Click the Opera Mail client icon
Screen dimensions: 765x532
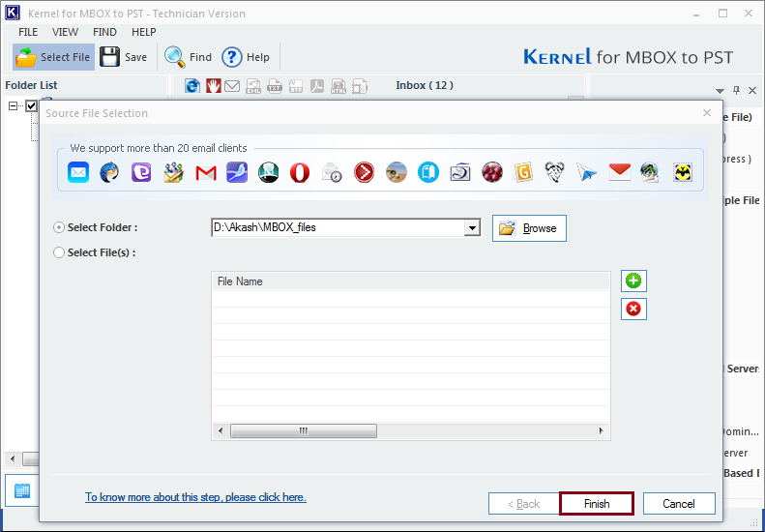click(300, 172)
